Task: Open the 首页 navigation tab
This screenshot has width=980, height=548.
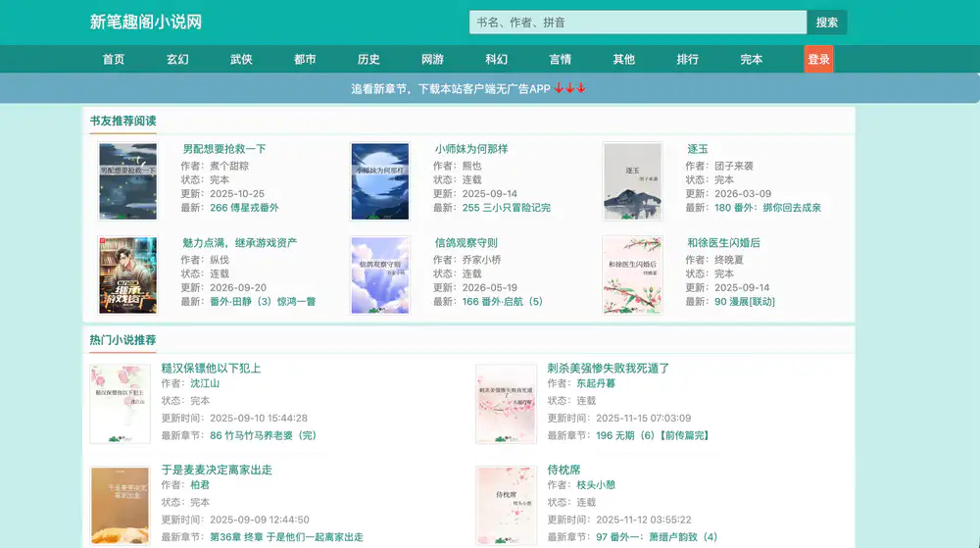Action: (114, 60)
